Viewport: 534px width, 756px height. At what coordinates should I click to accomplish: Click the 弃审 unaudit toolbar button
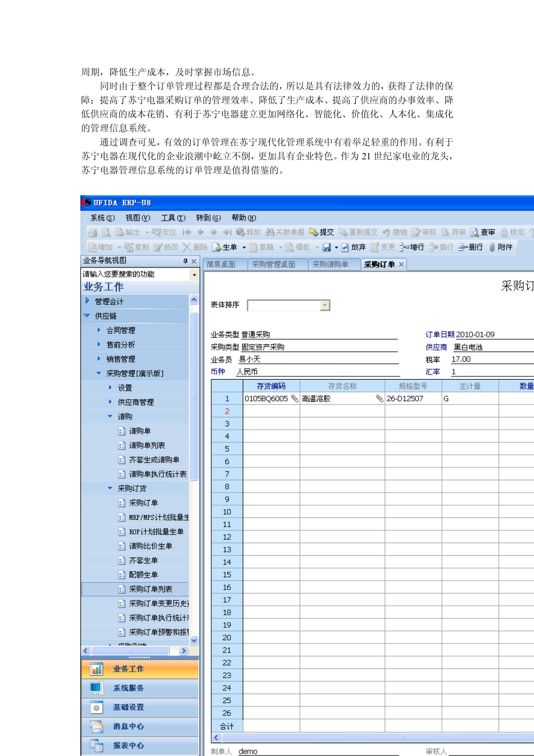click(x=453, y=232)
